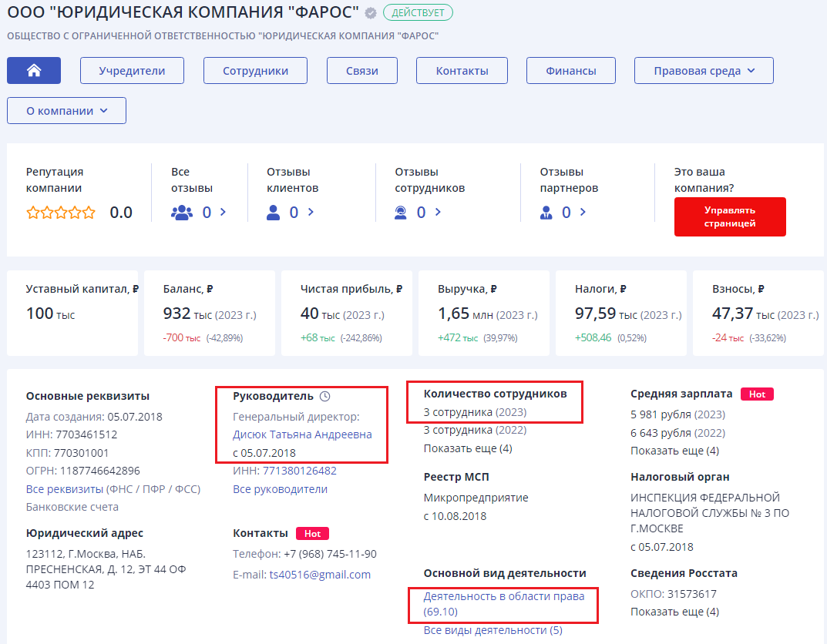This screenshot has height=644, width=827.
Task: Click the client reviews person icon
Action: click(x=273, y=213)
